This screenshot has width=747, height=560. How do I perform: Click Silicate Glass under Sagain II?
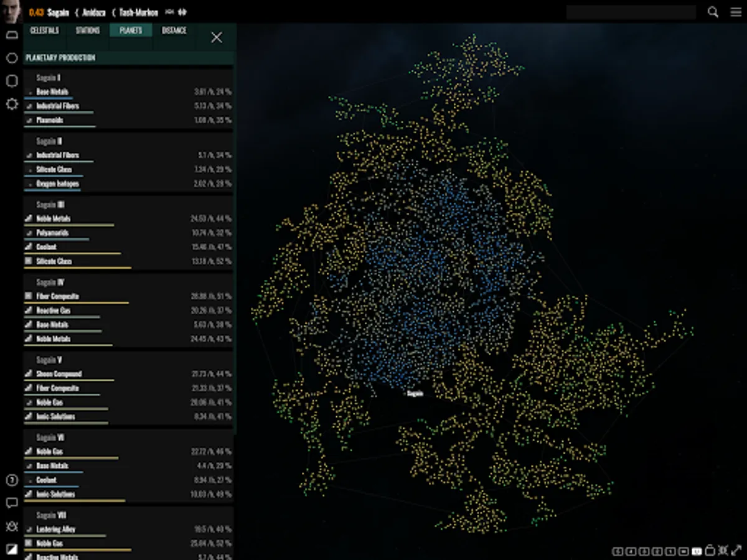(54, 169)
